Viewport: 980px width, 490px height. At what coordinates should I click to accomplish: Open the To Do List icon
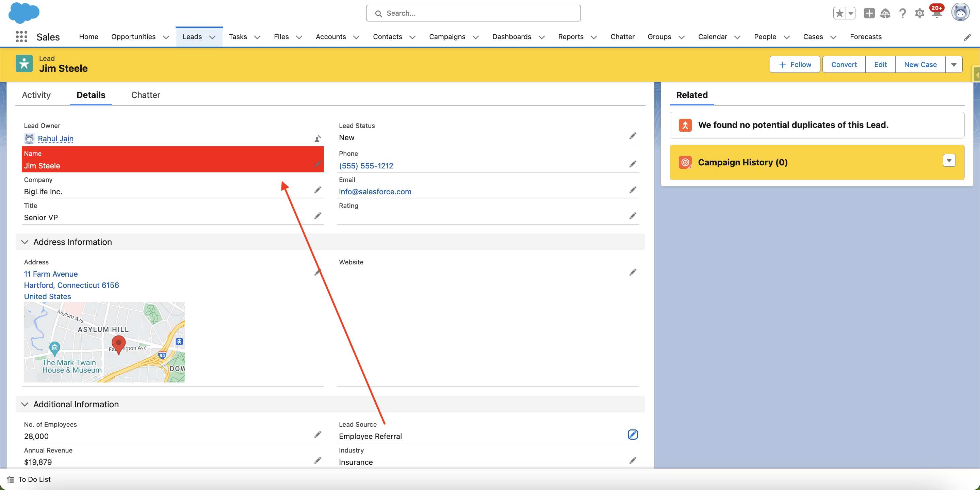11,480
